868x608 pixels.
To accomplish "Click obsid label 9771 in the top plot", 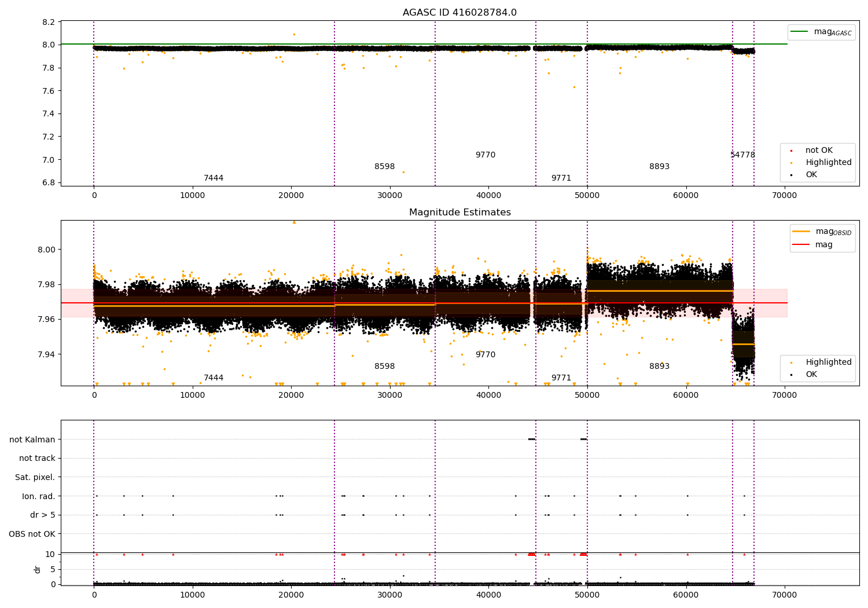I will 561,178.
